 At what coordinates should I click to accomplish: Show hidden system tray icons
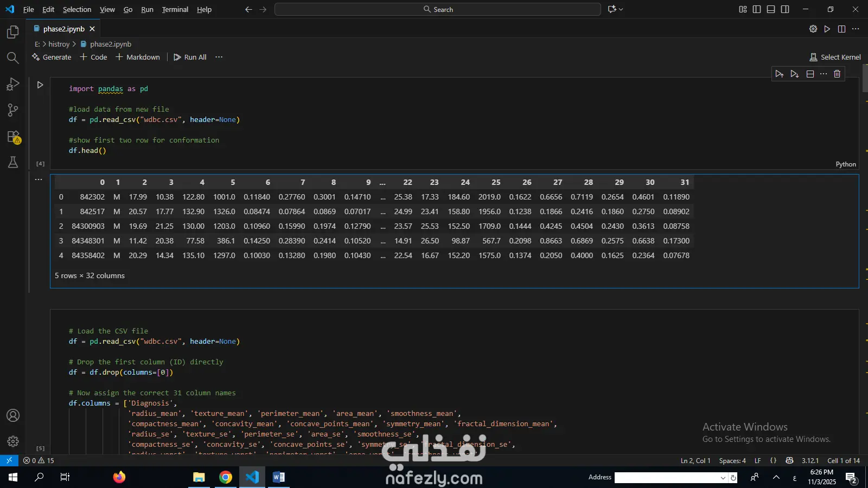[x=776, y=477]
